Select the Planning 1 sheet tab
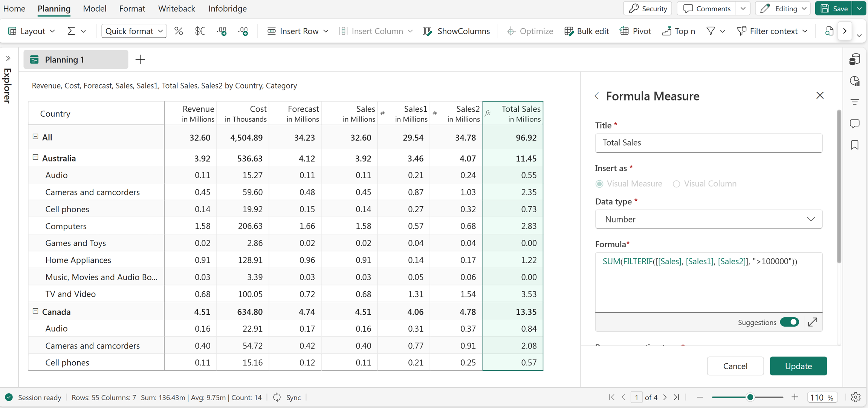 tap(76, 59)
